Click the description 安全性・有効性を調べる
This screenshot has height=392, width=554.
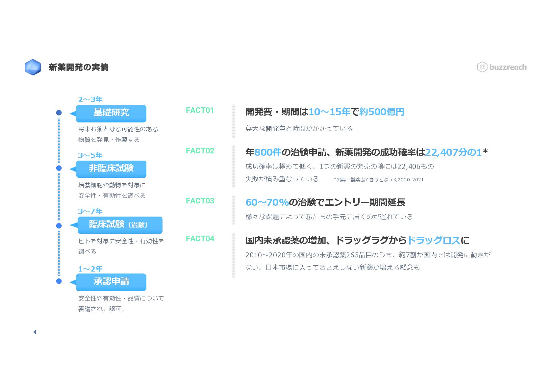tap(112, 196)
